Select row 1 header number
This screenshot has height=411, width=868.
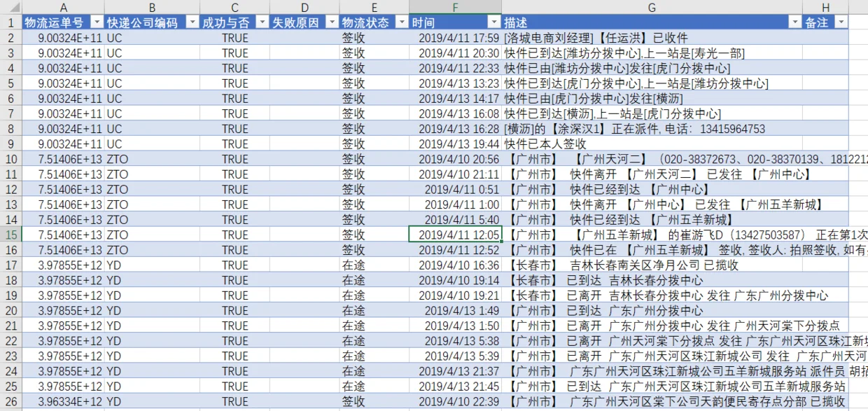10,22
